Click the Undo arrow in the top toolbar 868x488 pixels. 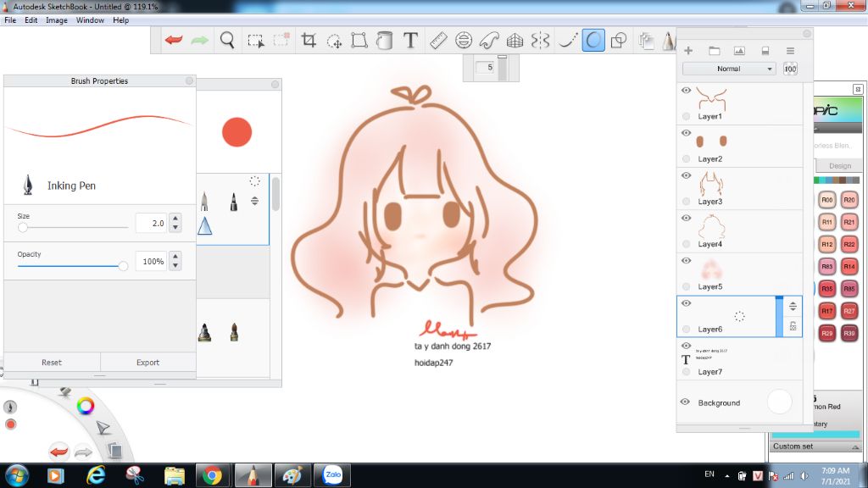[x=174, y=40]
